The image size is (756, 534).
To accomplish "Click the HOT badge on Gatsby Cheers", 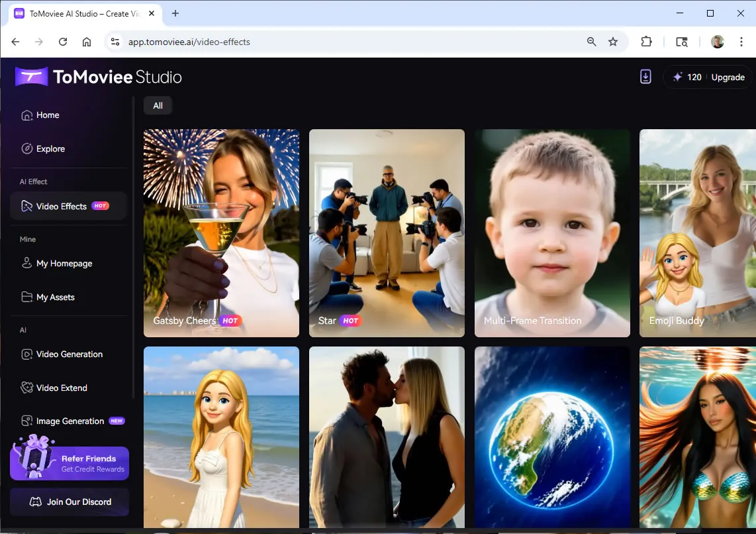I will click(x=230, y=321).
